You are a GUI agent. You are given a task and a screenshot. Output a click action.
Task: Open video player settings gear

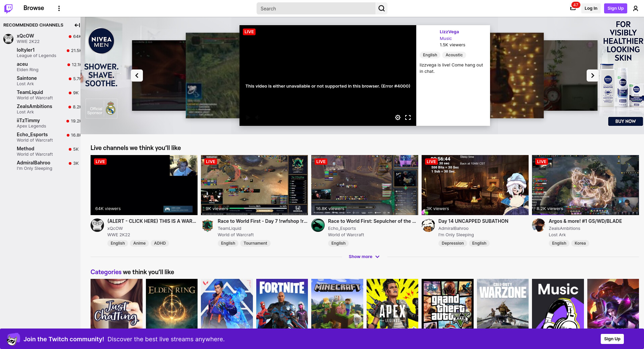coord(397,117)
